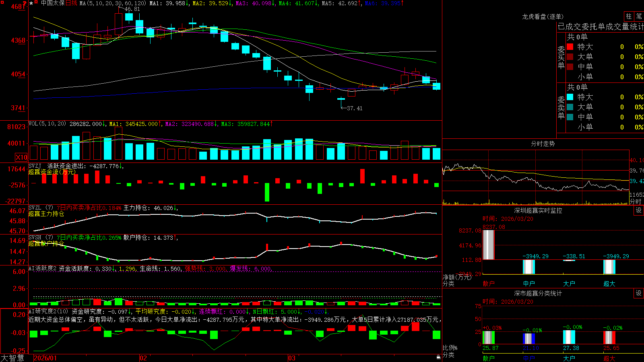Click the 大智慧 logo in bottom-left

(12, 358)
